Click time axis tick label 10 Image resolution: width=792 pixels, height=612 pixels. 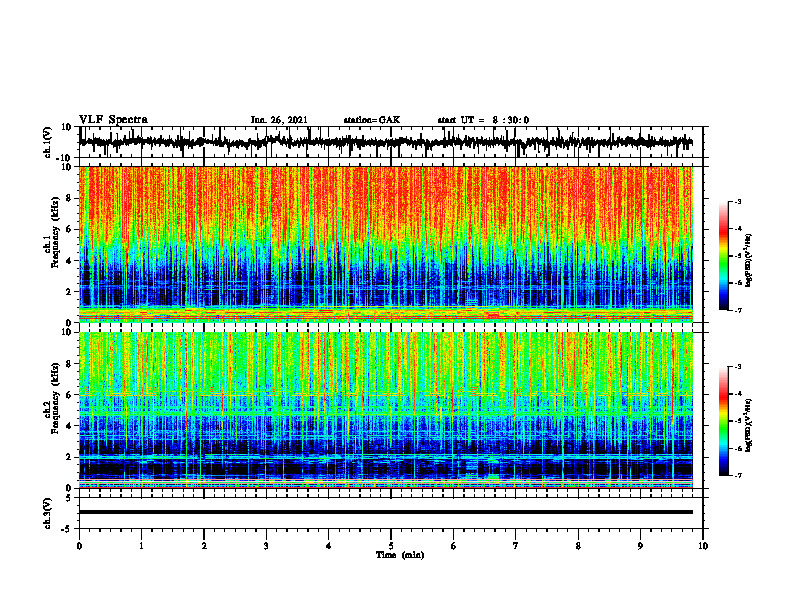(703, 546)
